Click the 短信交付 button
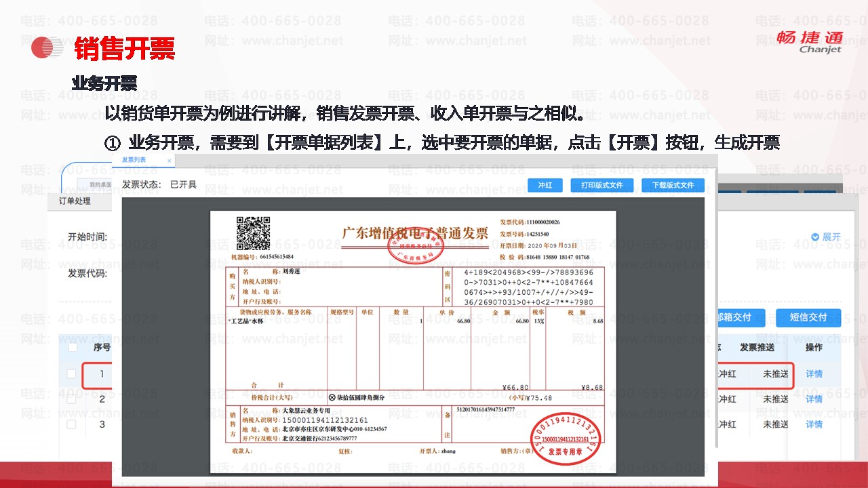 [x=808, y=317]
